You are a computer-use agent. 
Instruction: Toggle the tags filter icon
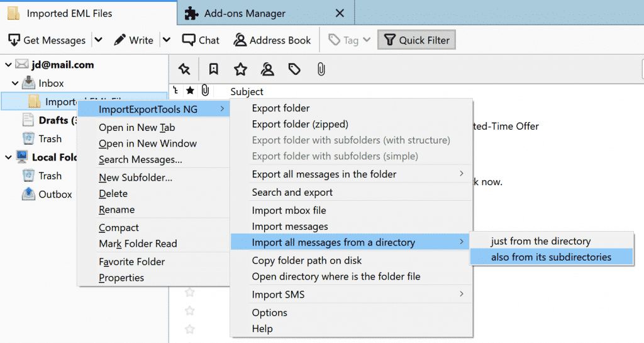294,69
